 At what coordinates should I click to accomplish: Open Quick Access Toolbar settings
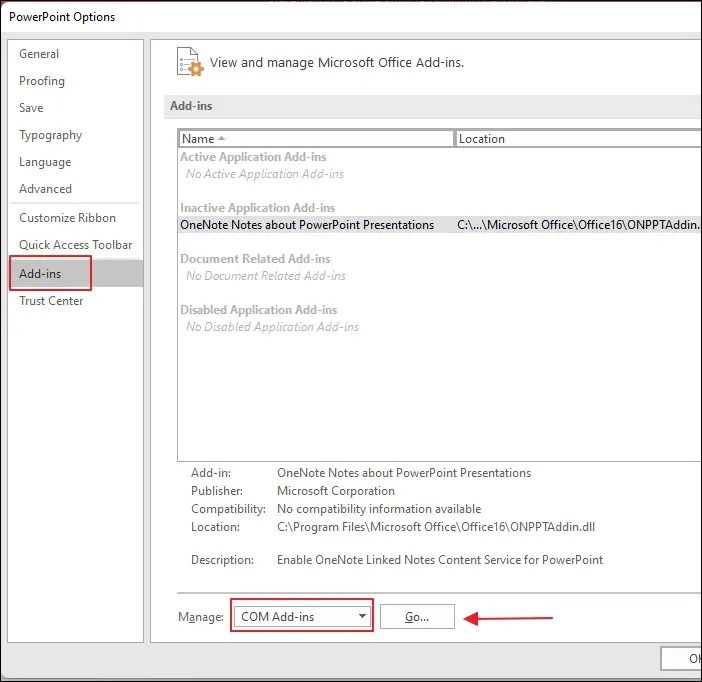click(75, 245)
